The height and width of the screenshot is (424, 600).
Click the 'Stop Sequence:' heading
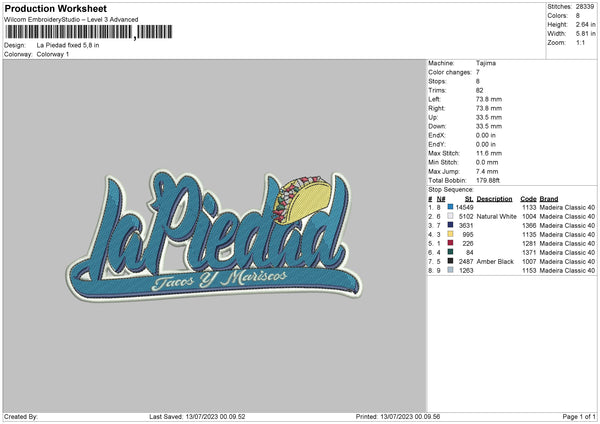pos(451,190)
